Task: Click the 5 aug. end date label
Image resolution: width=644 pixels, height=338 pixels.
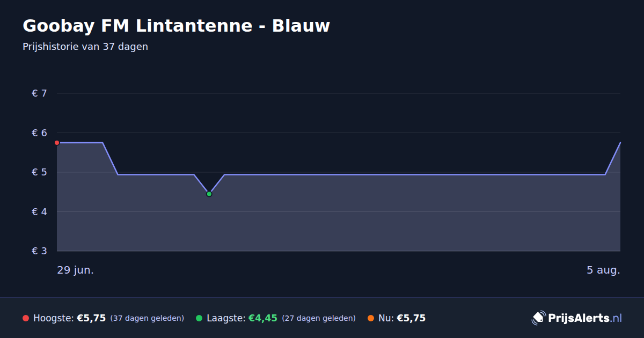Action: tap(603, 270)
